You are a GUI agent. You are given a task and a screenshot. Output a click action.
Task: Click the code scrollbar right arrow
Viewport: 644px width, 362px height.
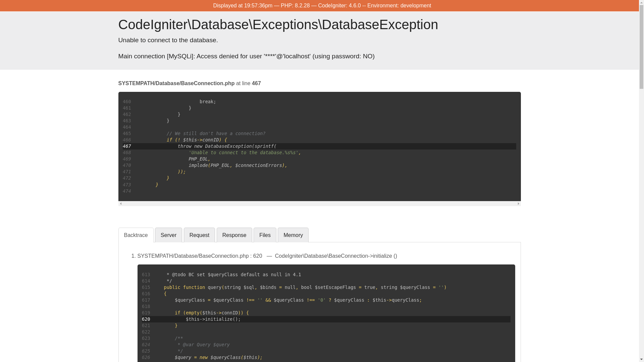click(x=518, y=204)
